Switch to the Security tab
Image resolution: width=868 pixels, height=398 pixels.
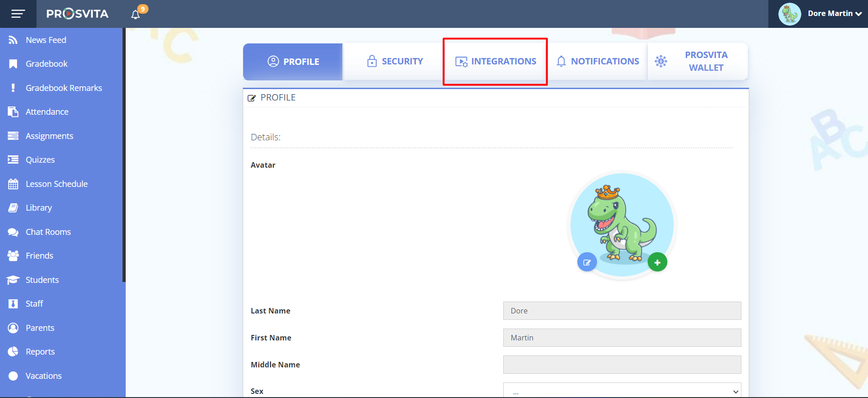point(395,61)
